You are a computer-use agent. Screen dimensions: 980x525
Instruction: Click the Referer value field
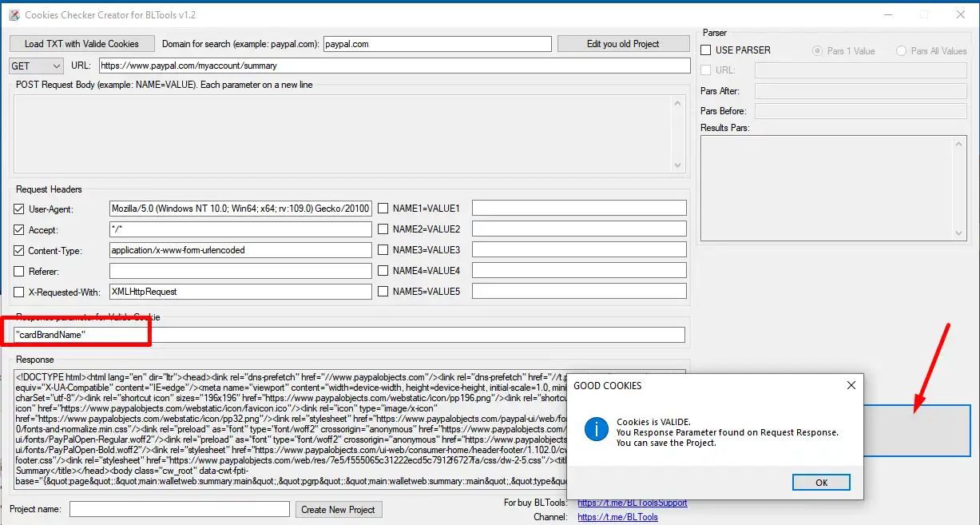[x=240, y=271]
